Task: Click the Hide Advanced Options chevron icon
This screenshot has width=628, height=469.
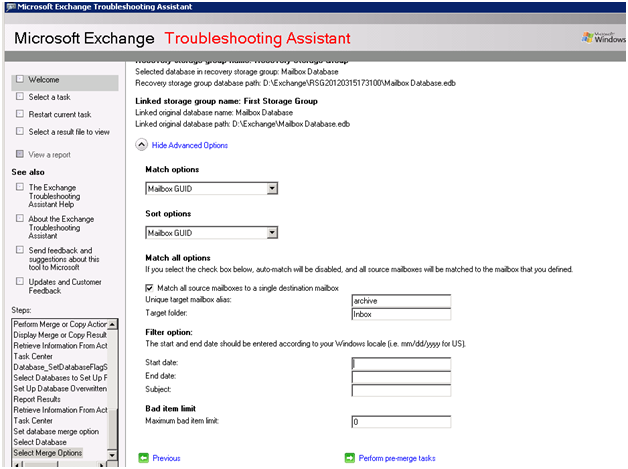Action: [x=141, y=145]
